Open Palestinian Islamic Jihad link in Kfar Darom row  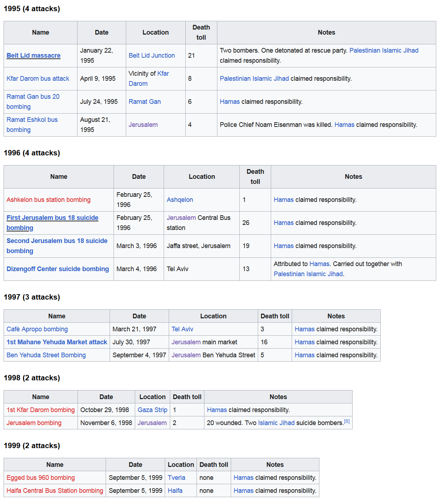(x=254, y=79)
